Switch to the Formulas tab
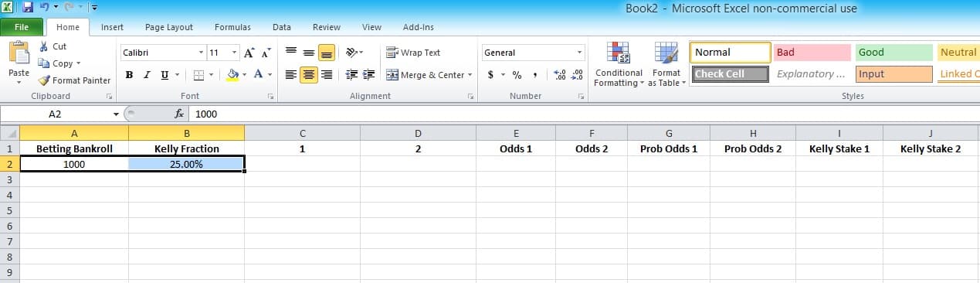The width and height of the screenshot is (980, 283). point(232,27)
